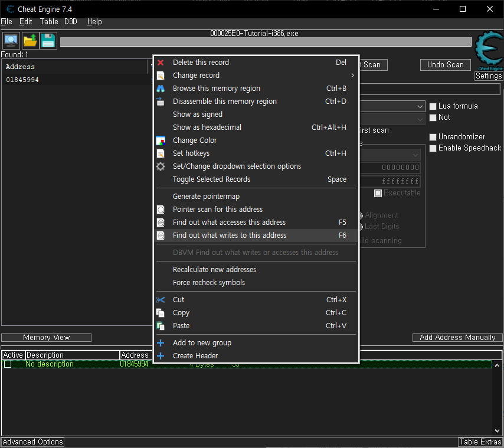Select Force recheck symbols
Screen dimensions: 504x448
pyautogui.click(x=256, y=283)
